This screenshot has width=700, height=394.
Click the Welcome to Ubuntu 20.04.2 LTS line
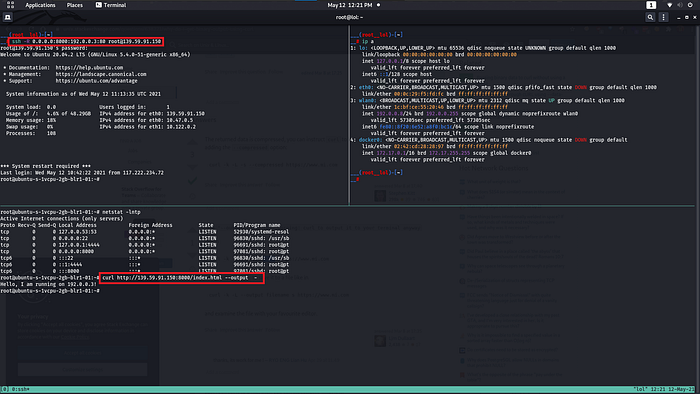pos(95,54)
